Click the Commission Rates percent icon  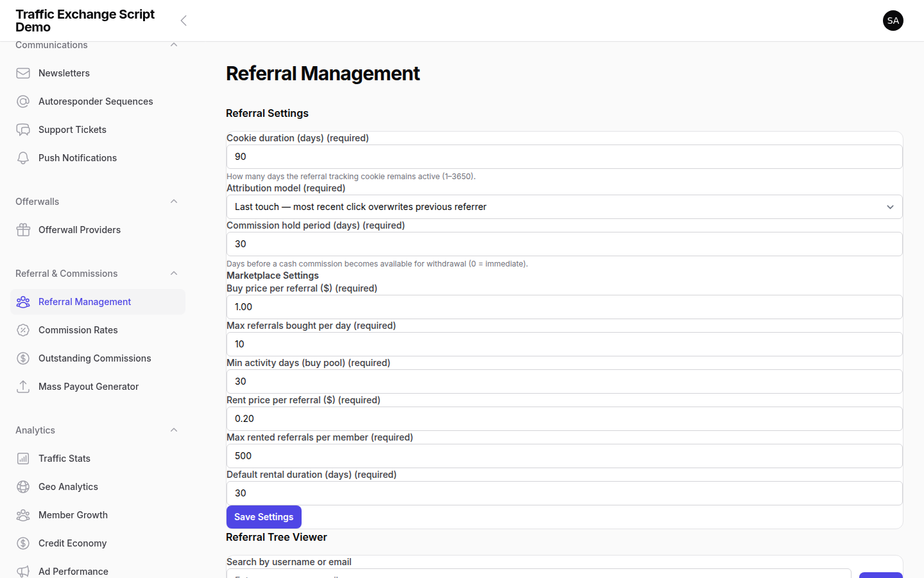pyautogui.click(x=23, y=329)
